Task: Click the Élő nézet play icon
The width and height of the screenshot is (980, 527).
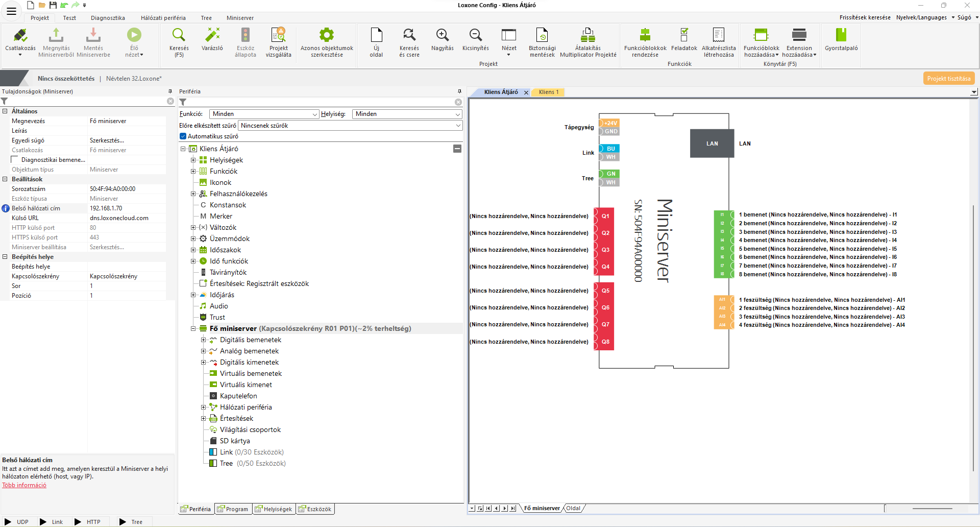Action: (x=134, y=35)
